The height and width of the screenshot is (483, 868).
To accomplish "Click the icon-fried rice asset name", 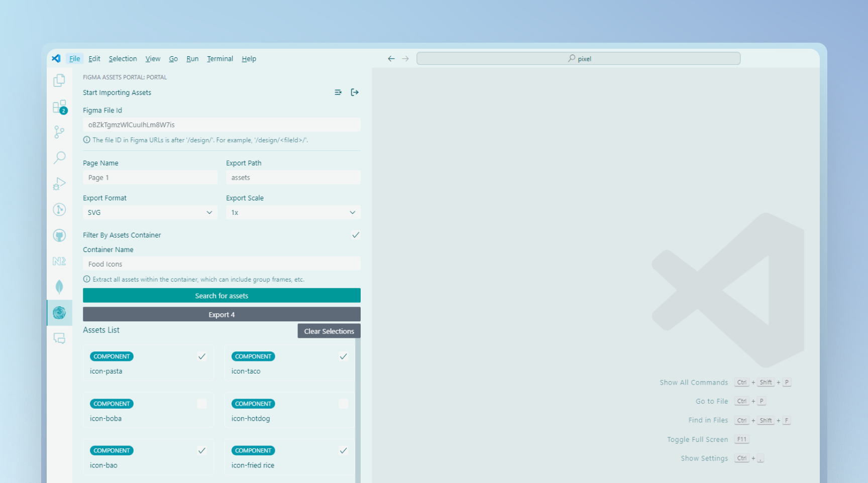I will (253, 465).
